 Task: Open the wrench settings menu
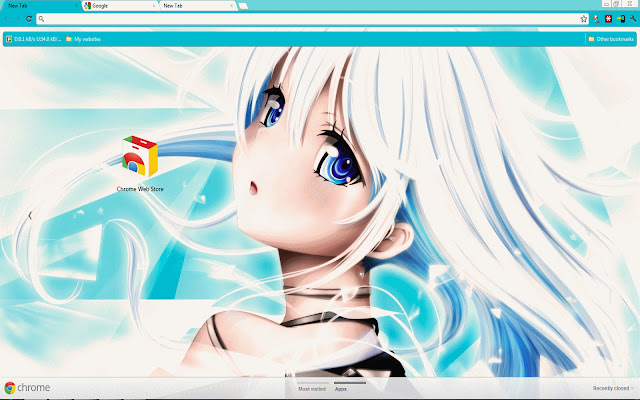tap(633, 19)
